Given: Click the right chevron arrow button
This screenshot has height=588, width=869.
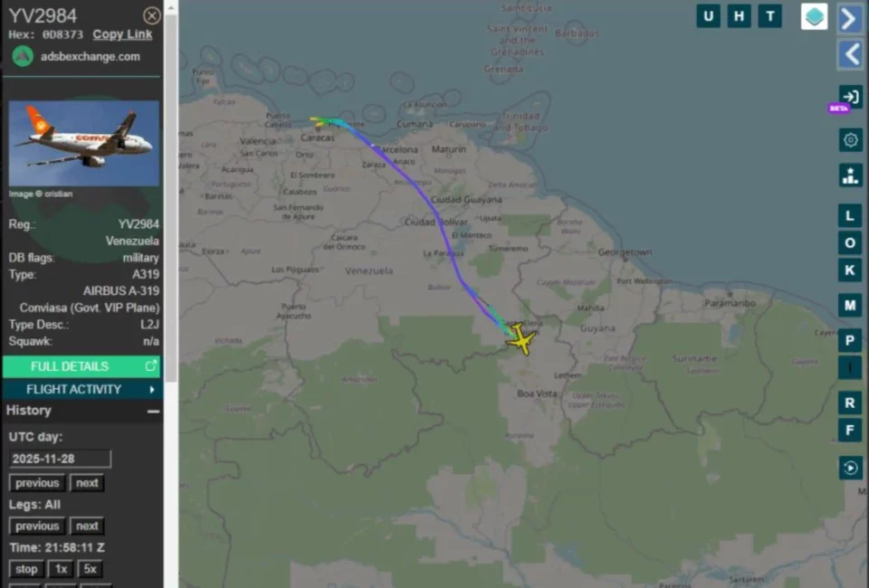Looking at the screenshot, I should (849, 18).
